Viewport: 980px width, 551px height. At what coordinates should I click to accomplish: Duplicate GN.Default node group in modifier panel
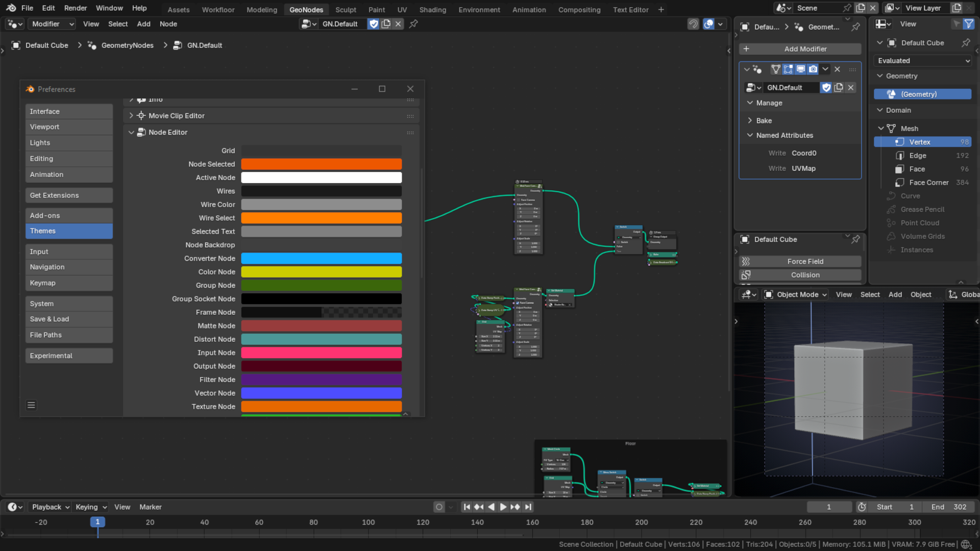click(839, 88)
